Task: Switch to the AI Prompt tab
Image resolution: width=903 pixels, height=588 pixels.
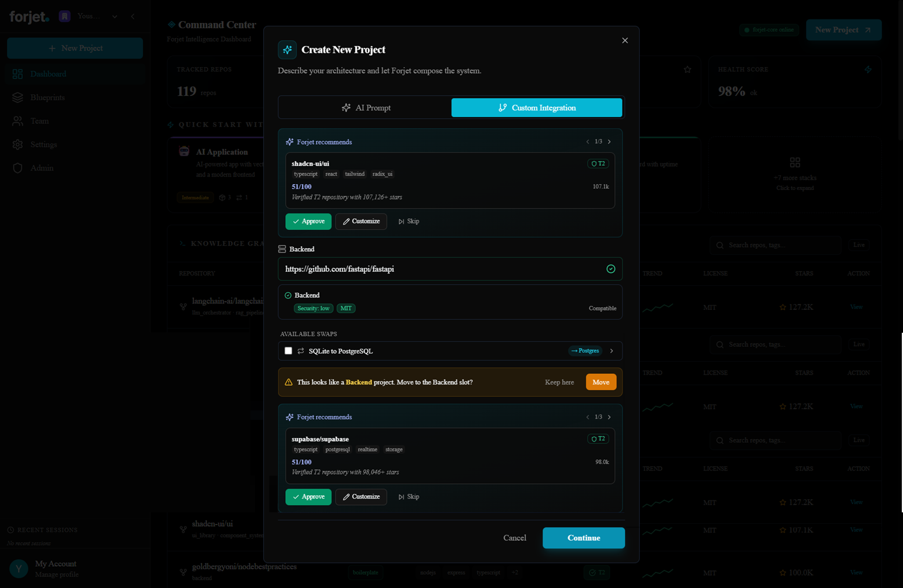Action: [366, 108]
